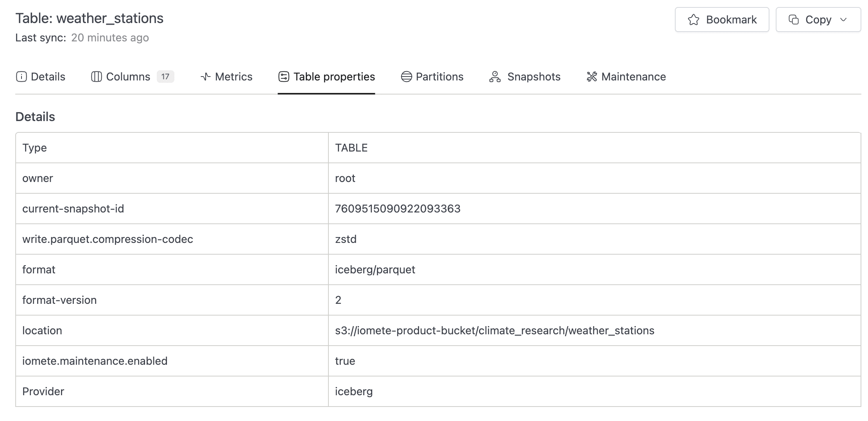Screen dimensions: 868x421
Task: Click the info icon on Details tab
Action: point(21,77)
